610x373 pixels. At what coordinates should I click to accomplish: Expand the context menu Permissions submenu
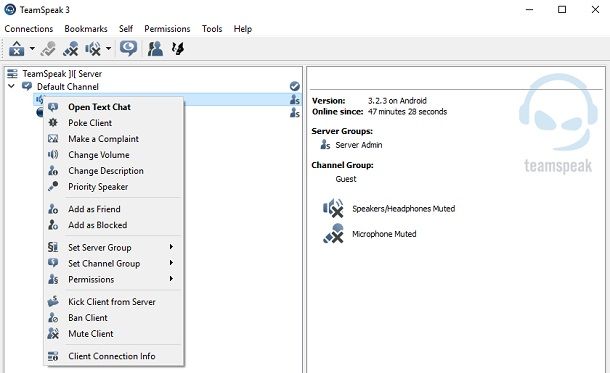[114, 279]
